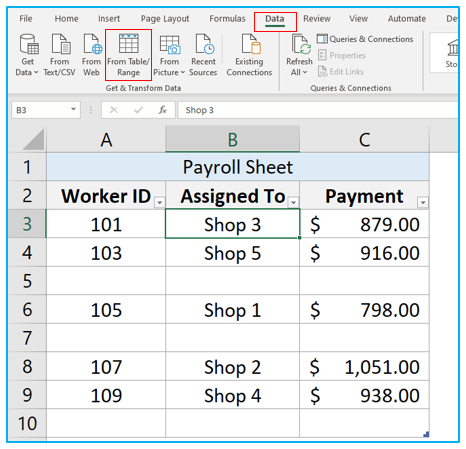The height and width of the screenshot is (449, 466).
Task: Select the payment cell 938.00
Action: click(x=364, y=395)
